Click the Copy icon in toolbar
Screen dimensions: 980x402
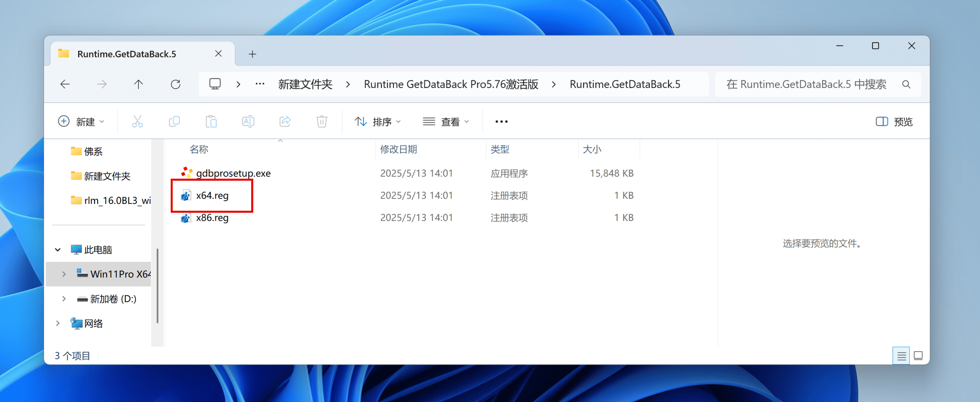pos(174,122)
